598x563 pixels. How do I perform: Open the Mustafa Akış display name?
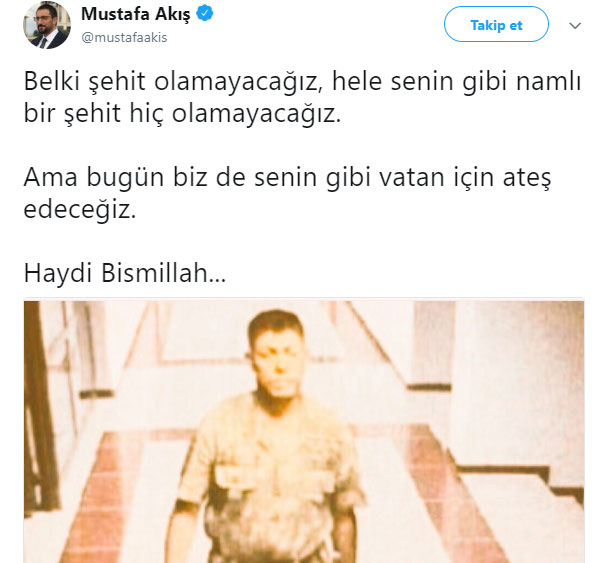[x=135, y=14]
